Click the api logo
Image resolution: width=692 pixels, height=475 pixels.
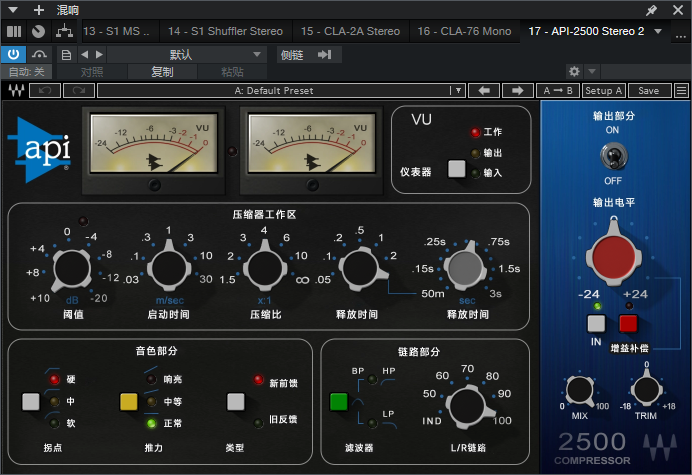(x=40, y=149)
